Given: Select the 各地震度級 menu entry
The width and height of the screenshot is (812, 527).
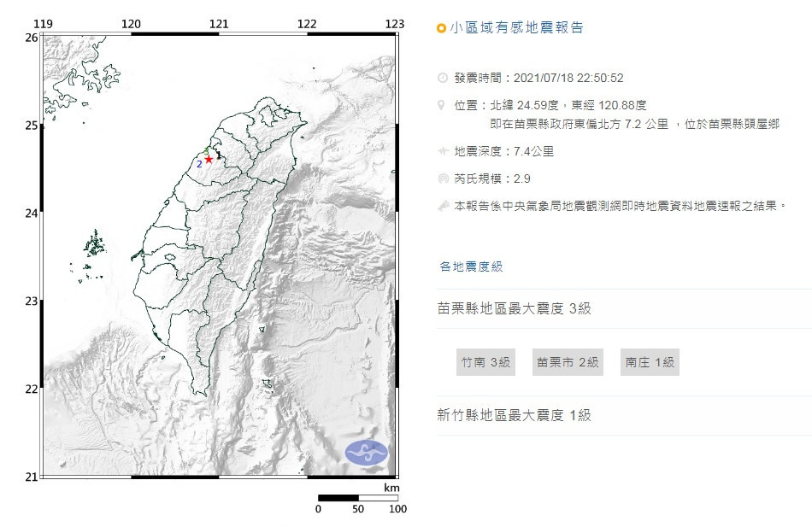Looking at the screenshot, I should 469,266.
